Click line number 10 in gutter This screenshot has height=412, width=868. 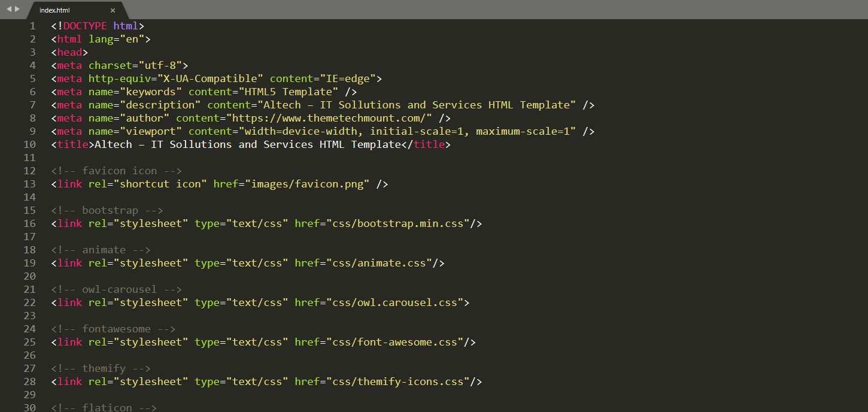point(29,144)
